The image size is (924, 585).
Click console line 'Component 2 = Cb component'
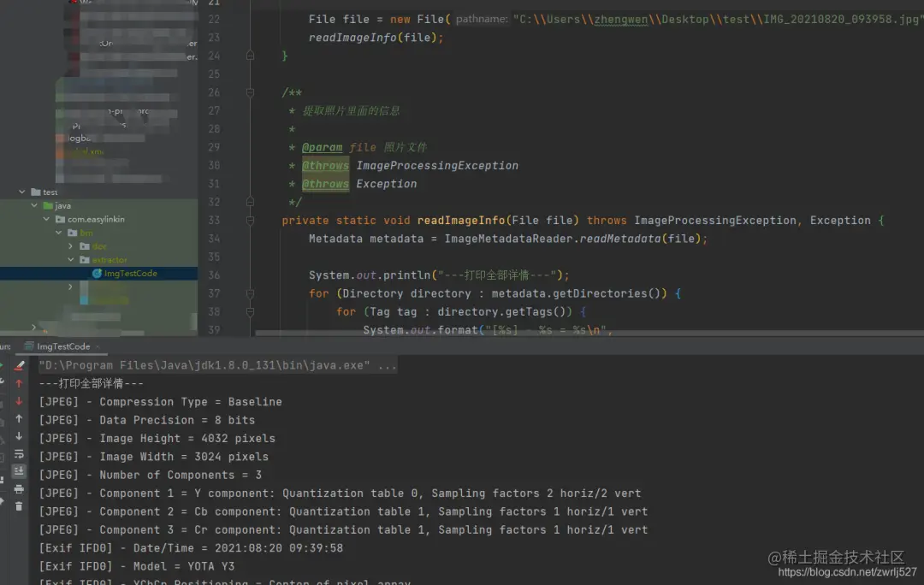click(344, 511)
